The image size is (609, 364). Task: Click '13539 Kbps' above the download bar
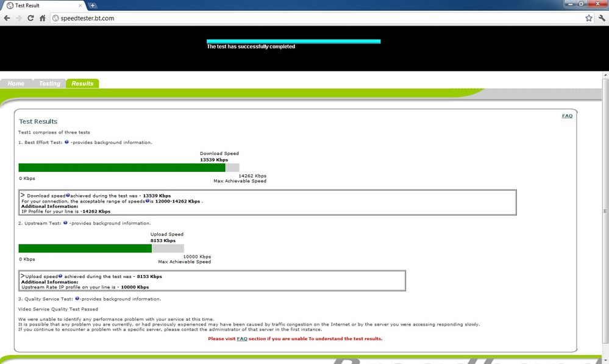pos(214,160)
